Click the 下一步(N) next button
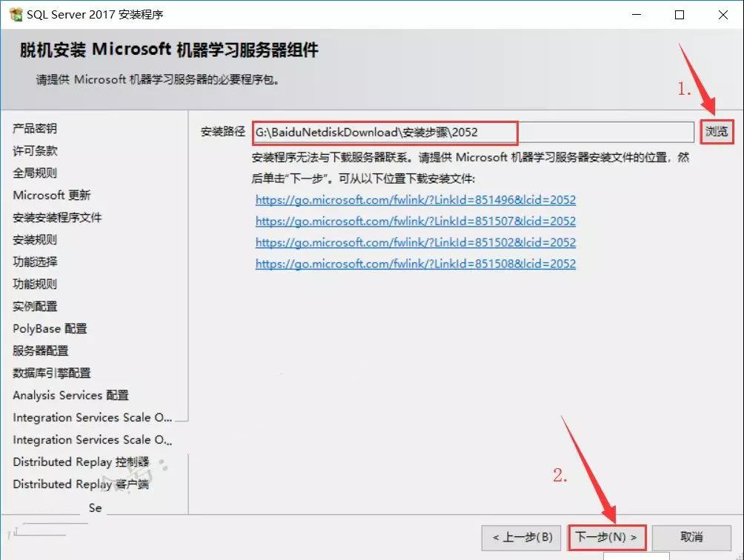The height and width of the screenshot is (560, 744). (x=606, y=537)
